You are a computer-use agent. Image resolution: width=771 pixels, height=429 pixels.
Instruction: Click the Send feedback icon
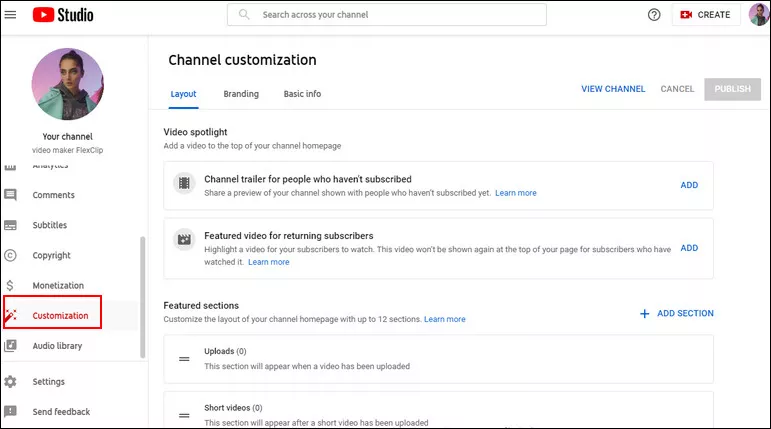click(x=10, y=412)
